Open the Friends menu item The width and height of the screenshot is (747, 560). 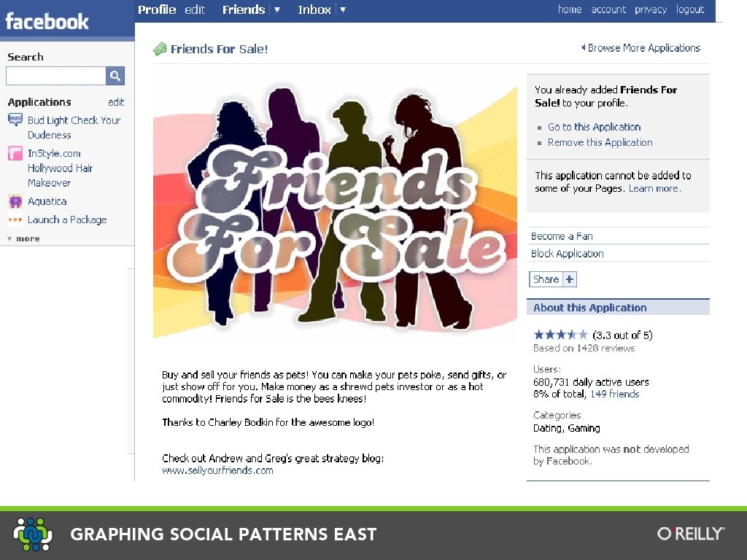(244, 9)
